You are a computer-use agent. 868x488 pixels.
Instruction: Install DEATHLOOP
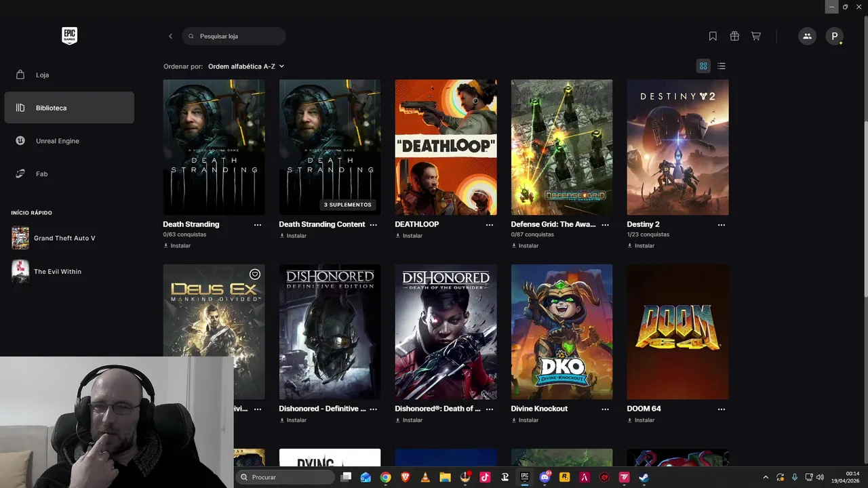click(409, 236)
